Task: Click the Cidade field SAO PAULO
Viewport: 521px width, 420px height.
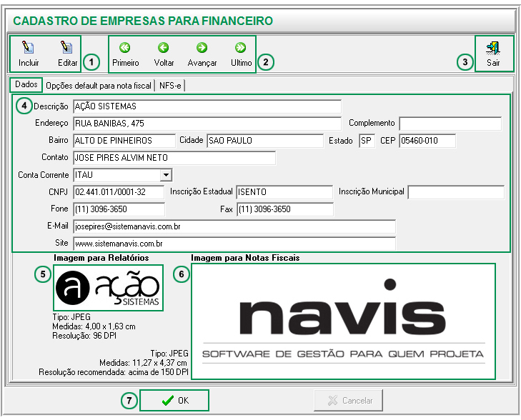Action: click(265, 141)
